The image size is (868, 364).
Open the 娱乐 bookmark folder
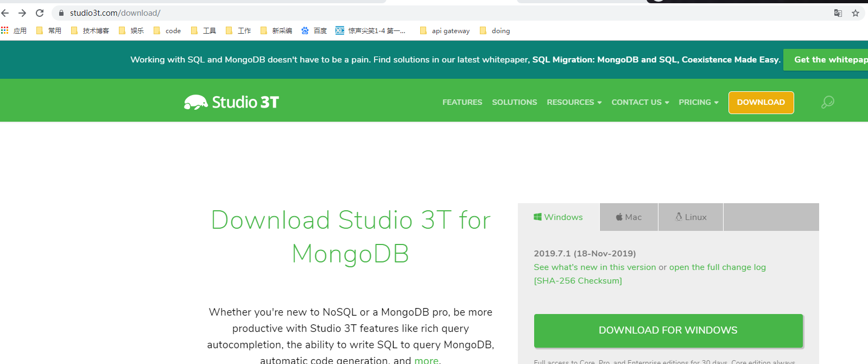pyautogui.click(x=131, y=30)
